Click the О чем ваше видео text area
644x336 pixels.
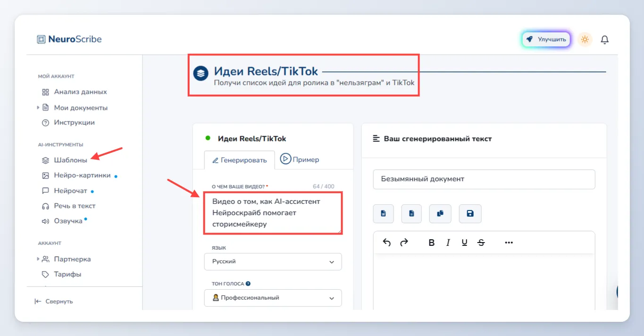point(273,213)
